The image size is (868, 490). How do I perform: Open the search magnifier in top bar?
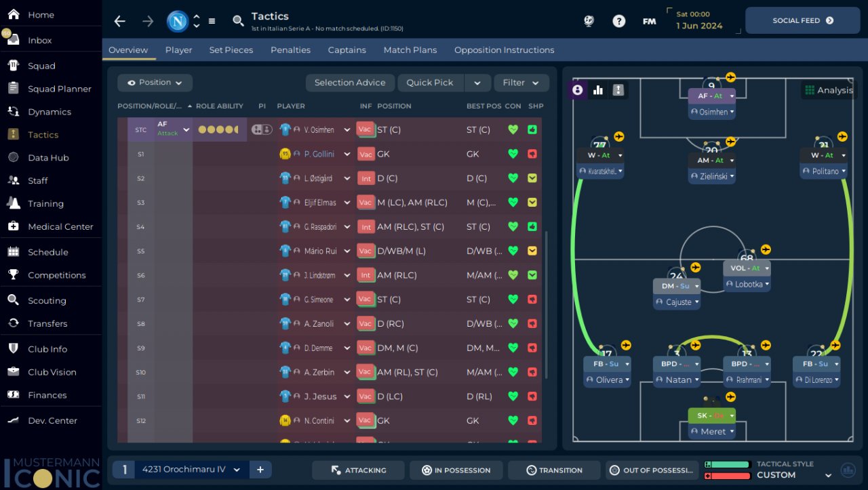tap(238, 21)
